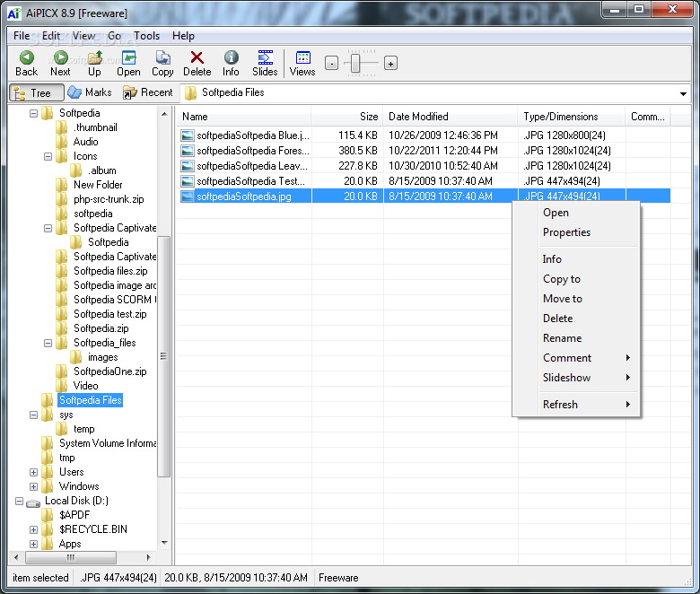Collapse the Softpedia_files tree folder
700x594 pixels.
point(48,343)
